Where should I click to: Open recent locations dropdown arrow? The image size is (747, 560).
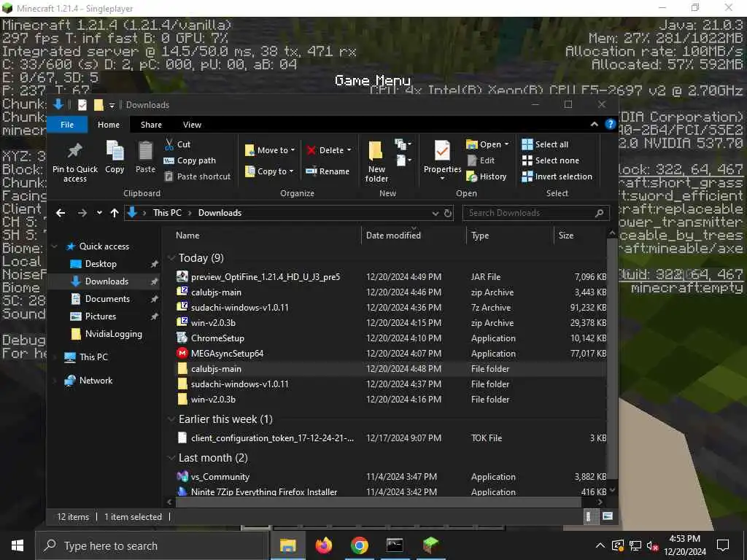[x=99, y=213]
